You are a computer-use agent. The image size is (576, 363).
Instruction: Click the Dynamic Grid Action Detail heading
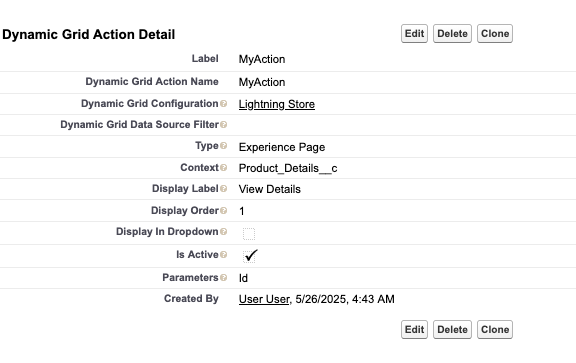89,35
